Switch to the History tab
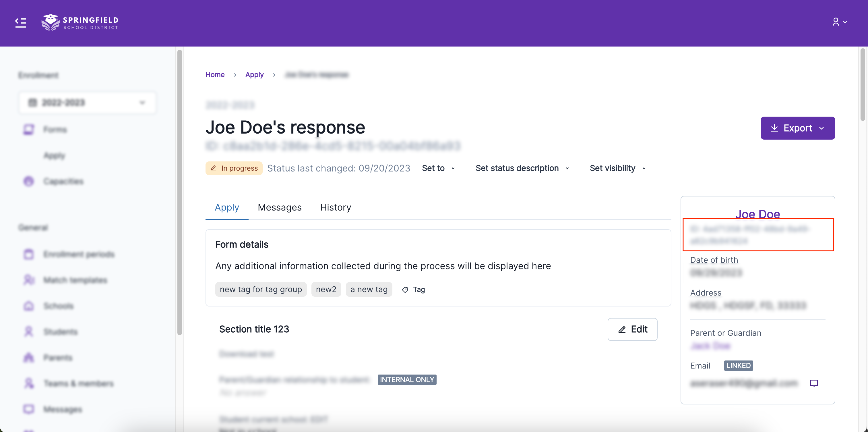The width and height of the screenshot is (868, 432). [x=335, y=207]
